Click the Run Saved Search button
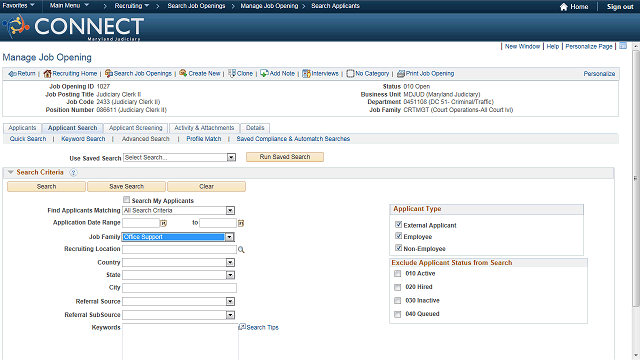Viewport: 640px width, 360px height. point(285,157)
